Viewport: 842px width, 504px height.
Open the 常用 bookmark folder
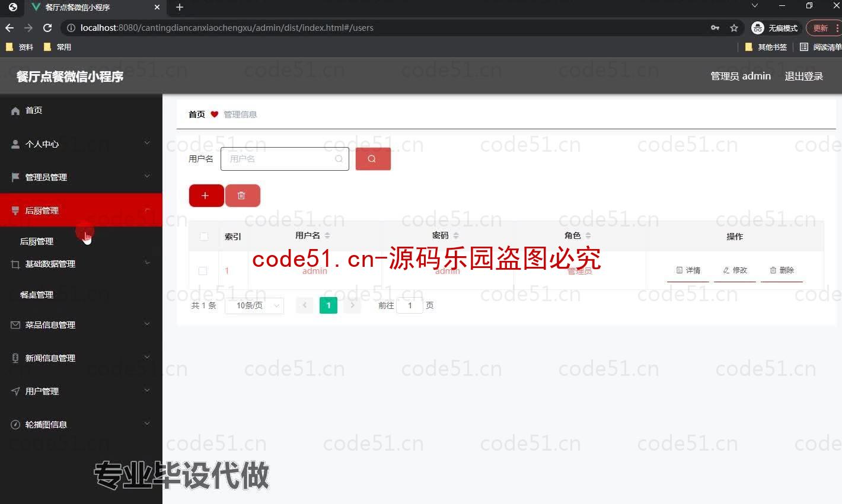58,47
